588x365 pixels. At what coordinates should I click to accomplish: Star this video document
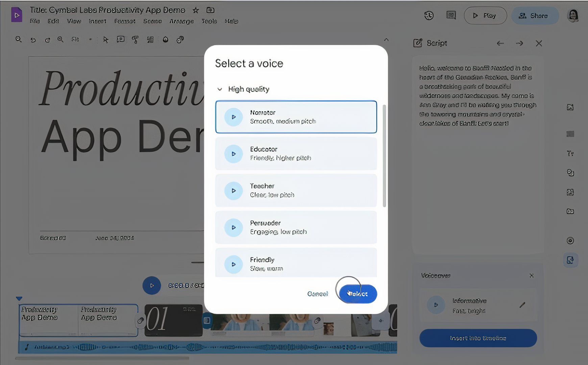196,10
